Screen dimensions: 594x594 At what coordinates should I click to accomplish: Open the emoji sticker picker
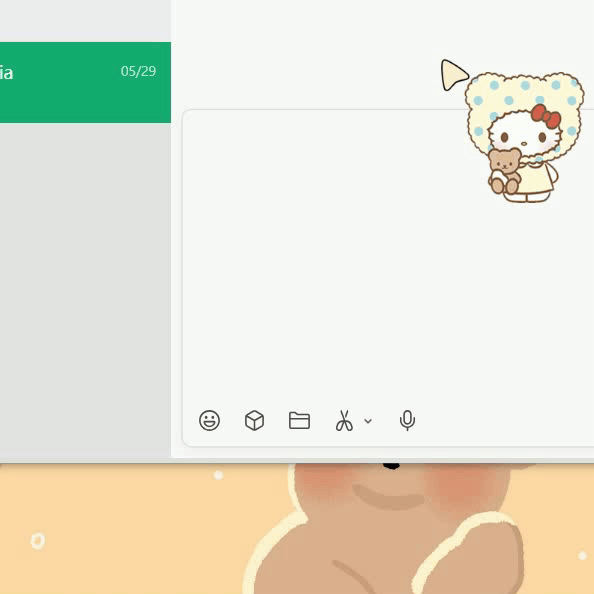pos(209,420)
